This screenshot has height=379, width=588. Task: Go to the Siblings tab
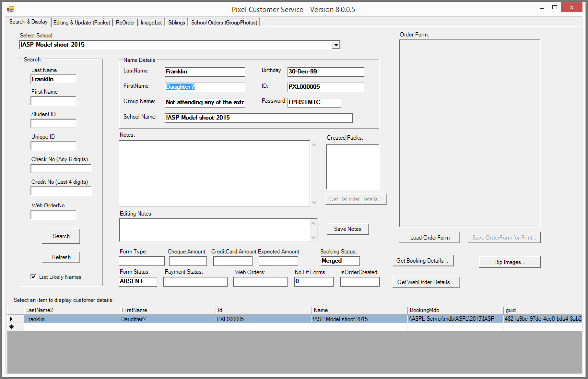point(176,23)
